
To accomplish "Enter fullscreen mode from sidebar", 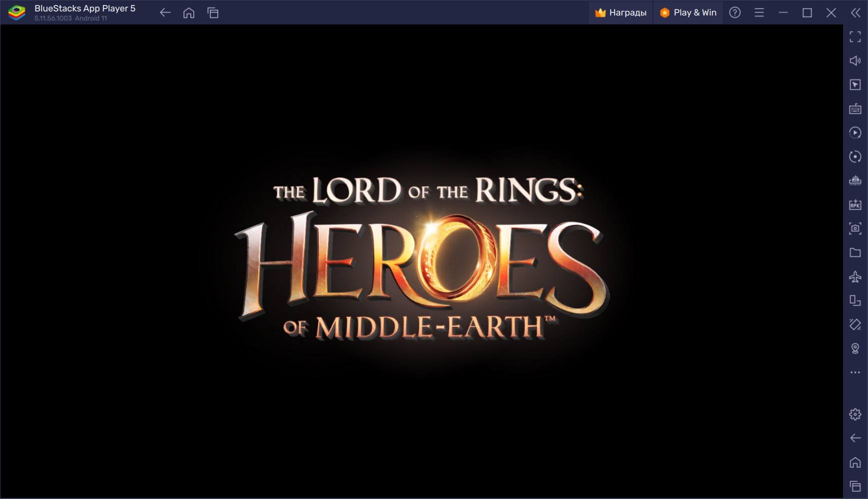I will 855,36.
